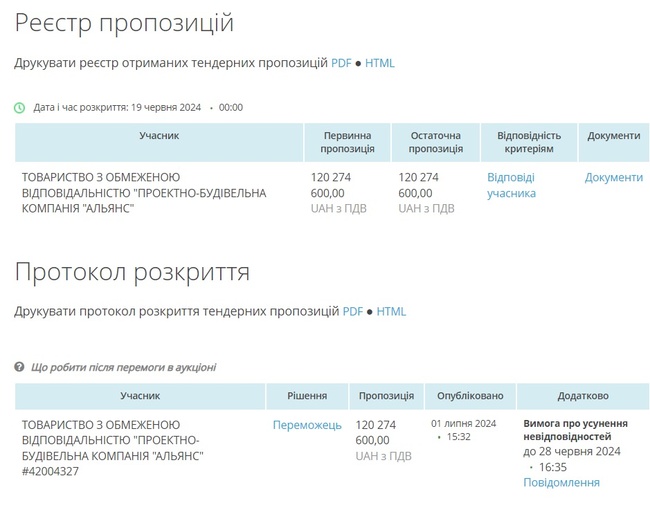Click the Учасник header in registry table

click(x=159, y=142)
